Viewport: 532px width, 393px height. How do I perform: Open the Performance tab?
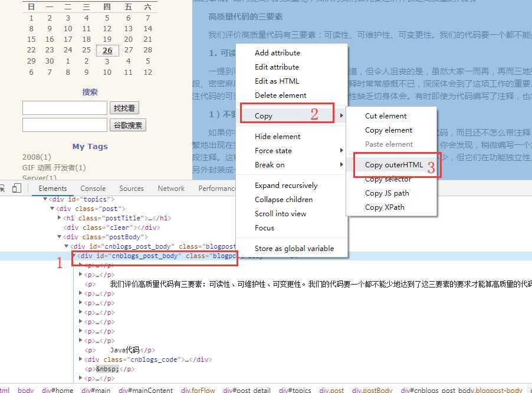coord(217,188)
